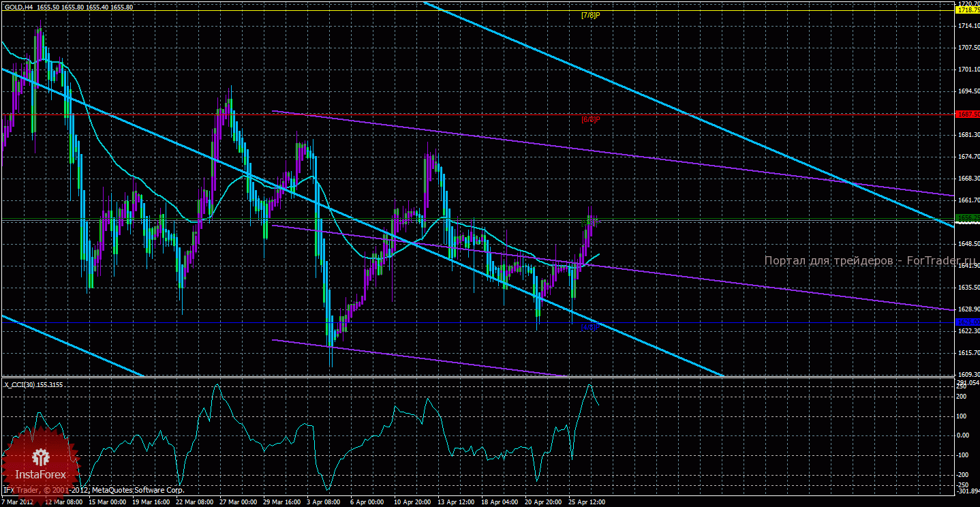Click the 18 Apr 04:00 time label
980x507 pixels.
point(501,502)
